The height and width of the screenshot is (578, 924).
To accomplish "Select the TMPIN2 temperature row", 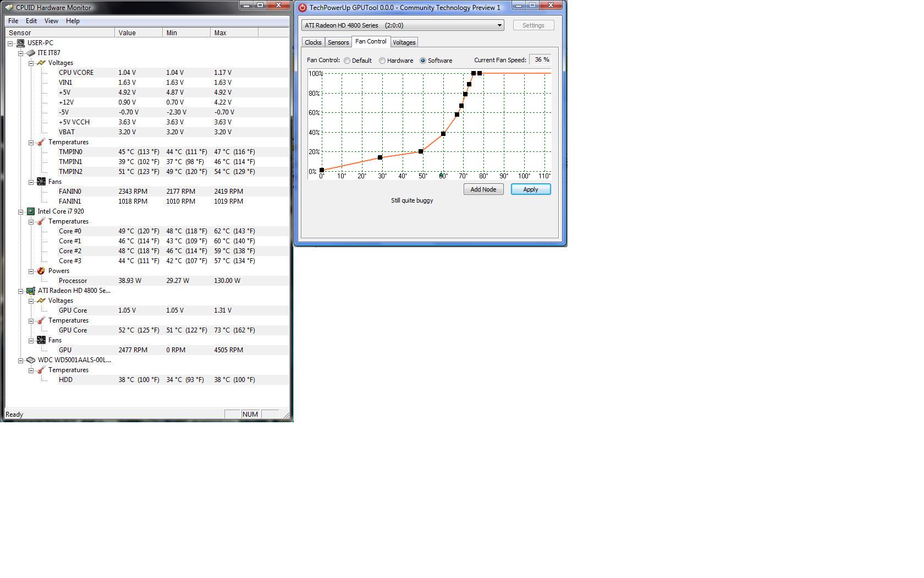I will pyautogui.click(x=174, y=172).
